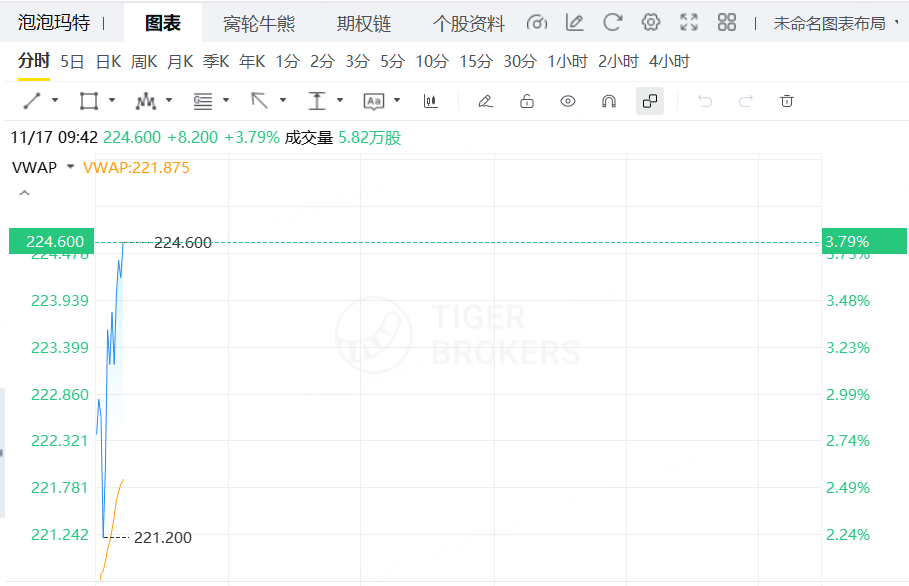Open the chart grid layout icon
The height and width of the screenshot is (586, 909).
click(x=726, y=23)
